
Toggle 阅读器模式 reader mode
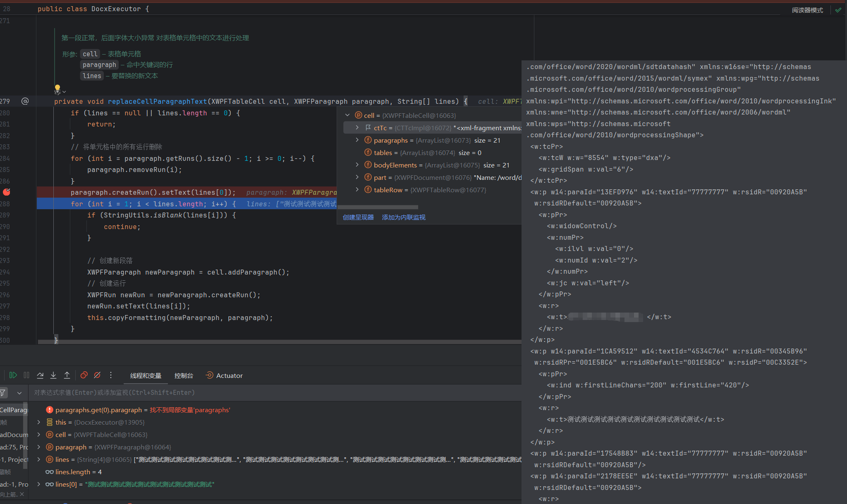click(x=807, y=10)
